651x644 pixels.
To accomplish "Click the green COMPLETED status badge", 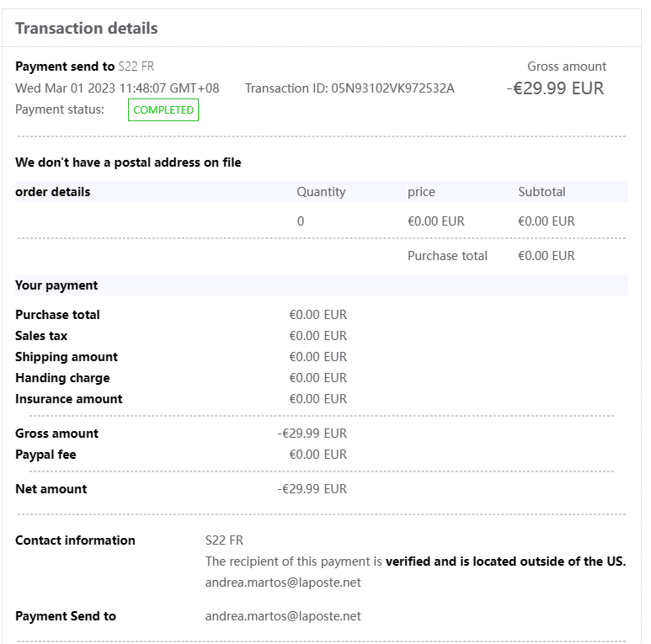I will tap(163, 110).
